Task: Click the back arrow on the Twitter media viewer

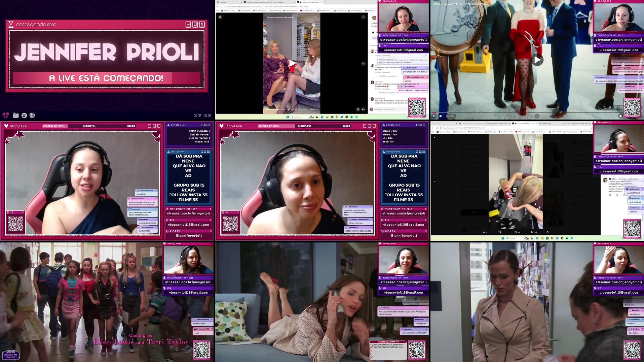Action: click(434, 182)
